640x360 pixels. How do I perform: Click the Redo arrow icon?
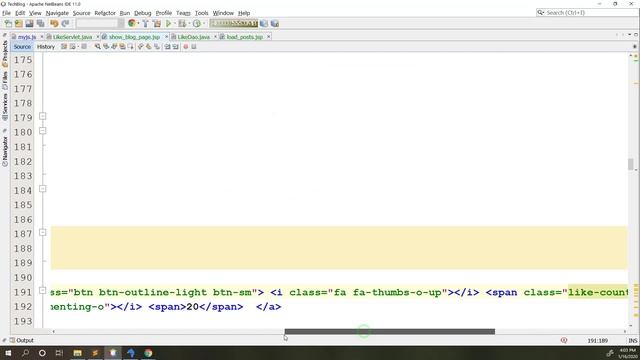point(65,24)
